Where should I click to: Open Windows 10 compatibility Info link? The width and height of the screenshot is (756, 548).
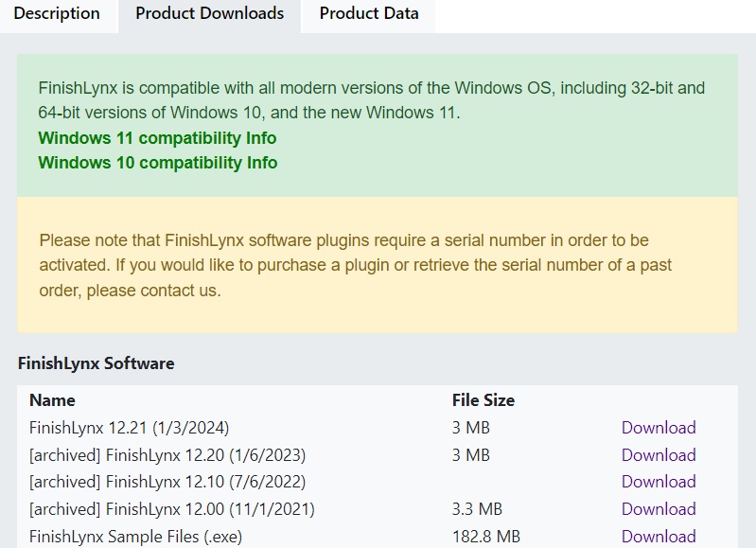pyautogui.click(x=157, y=163)
